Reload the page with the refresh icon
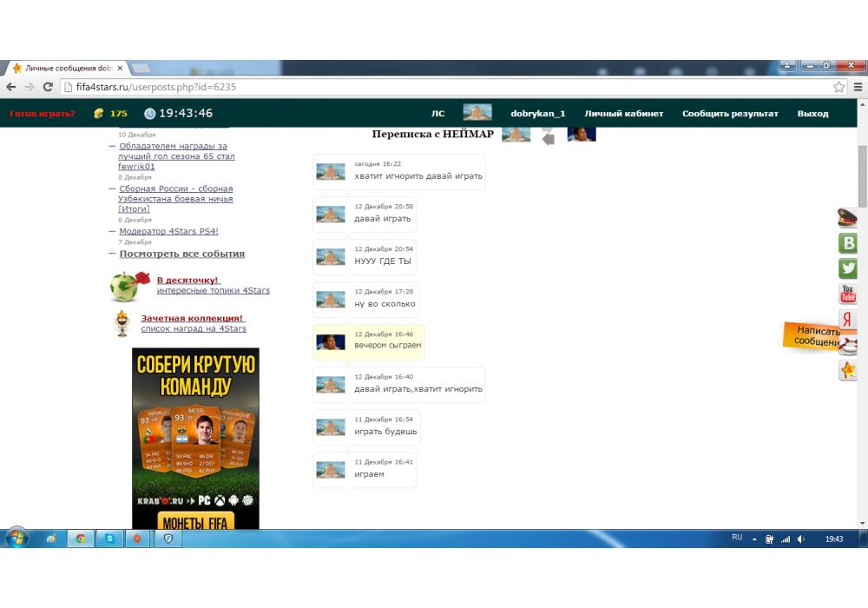The height and width of the screenshot is (608, 868). 48,87
